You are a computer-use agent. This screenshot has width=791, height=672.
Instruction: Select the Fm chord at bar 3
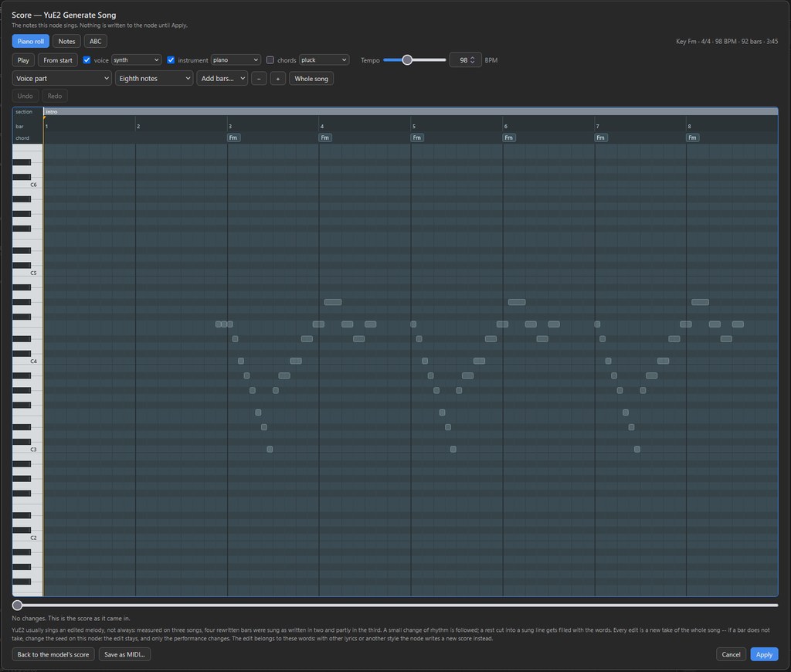[233, 137]
